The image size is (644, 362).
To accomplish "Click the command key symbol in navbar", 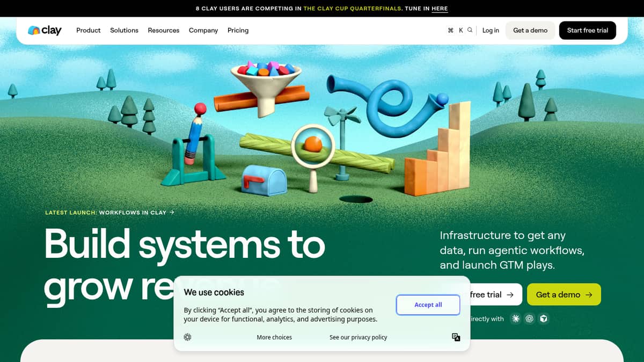I will tap(451, 31).
